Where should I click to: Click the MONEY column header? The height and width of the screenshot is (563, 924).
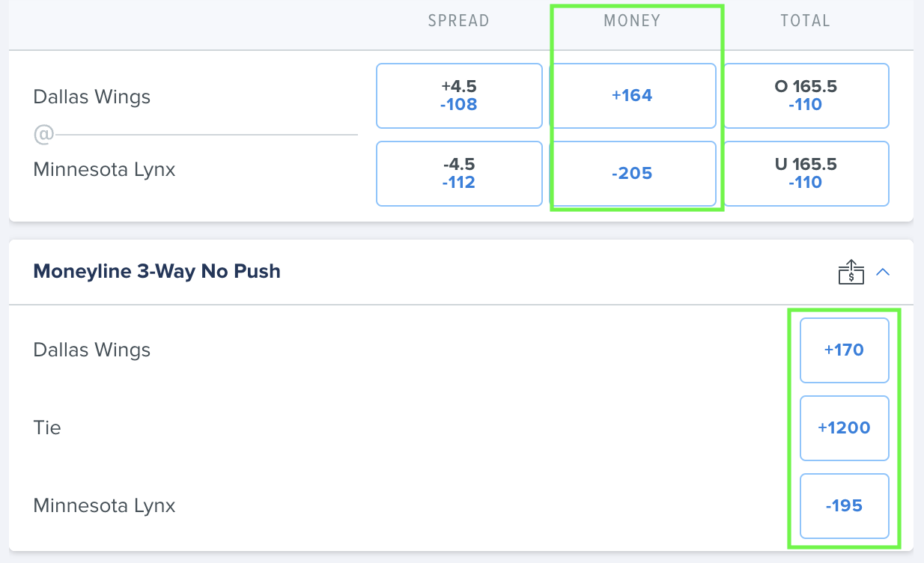[x=633, y=20]
